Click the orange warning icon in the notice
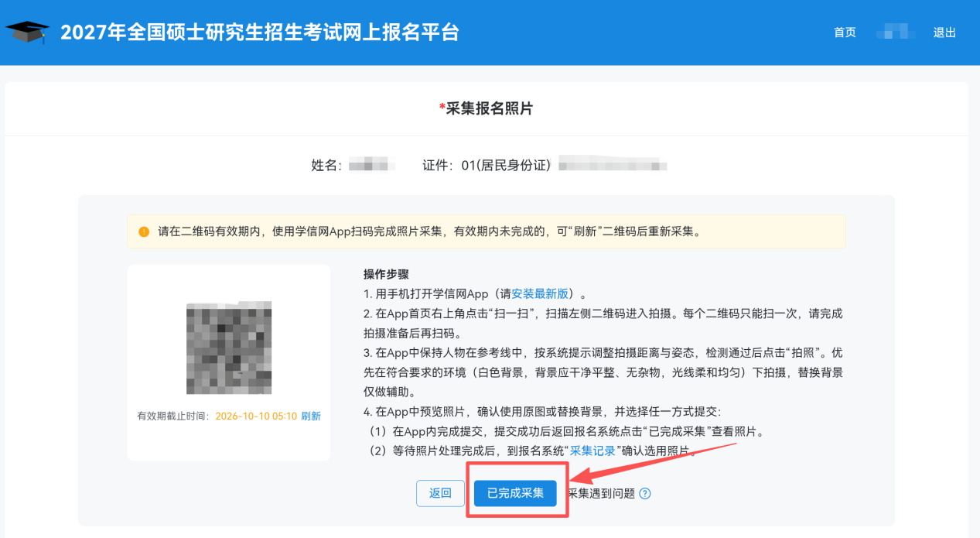980x538 pixels. pos(144,231)
